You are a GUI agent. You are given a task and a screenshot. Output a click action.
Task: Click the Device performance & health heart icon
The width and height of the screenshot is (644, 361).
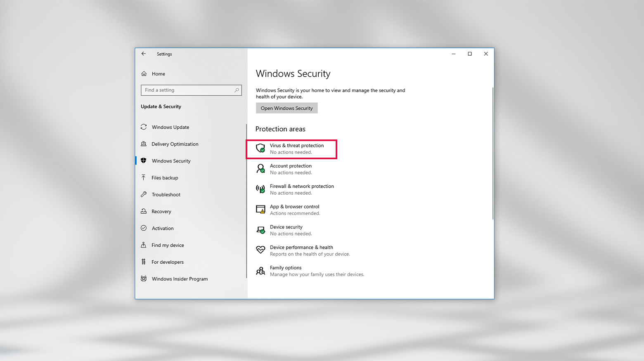tap(260, 250)
